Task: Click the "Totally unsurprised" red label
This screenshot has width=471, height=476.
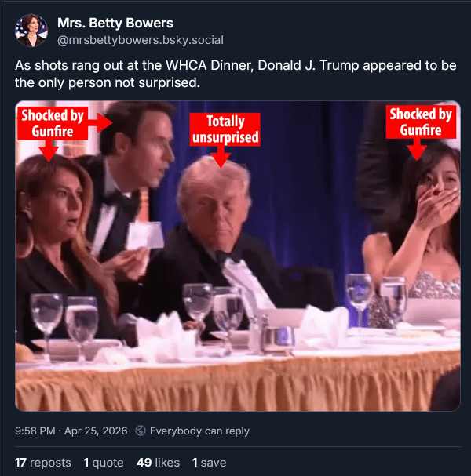Action: [x=225, y=129]
